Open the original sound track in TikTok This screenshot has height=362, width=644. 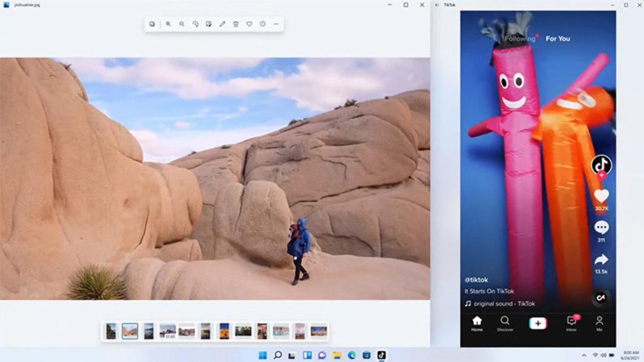(504, 302)
